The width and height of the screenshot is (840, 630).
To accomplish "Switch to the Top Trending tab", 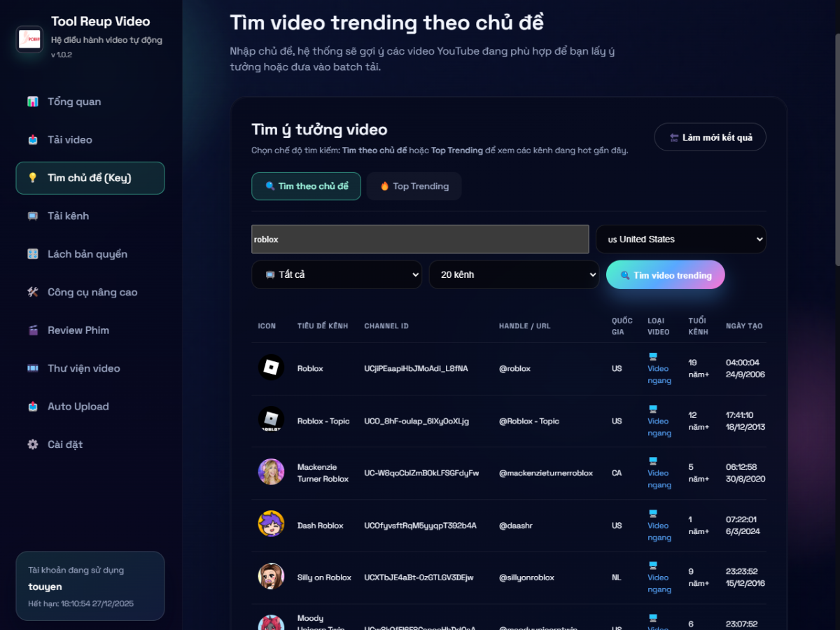I will 414,186.
